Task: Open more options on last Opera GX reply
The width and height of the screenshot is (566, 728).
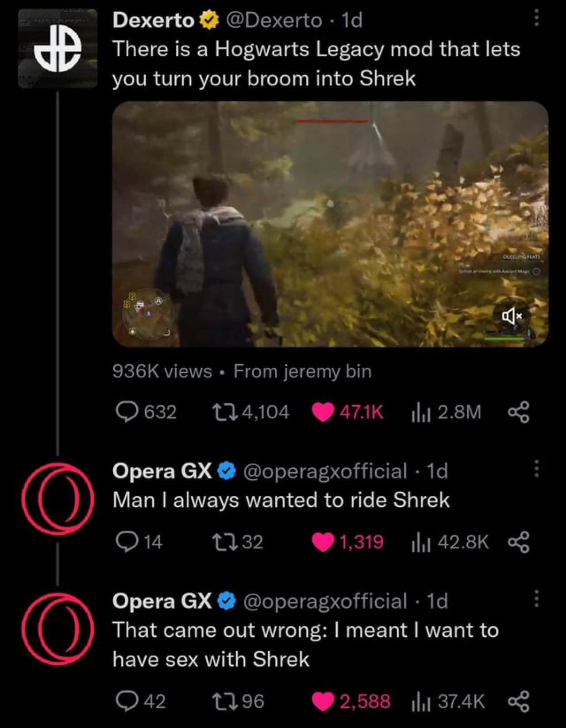Action: (535, 599)
